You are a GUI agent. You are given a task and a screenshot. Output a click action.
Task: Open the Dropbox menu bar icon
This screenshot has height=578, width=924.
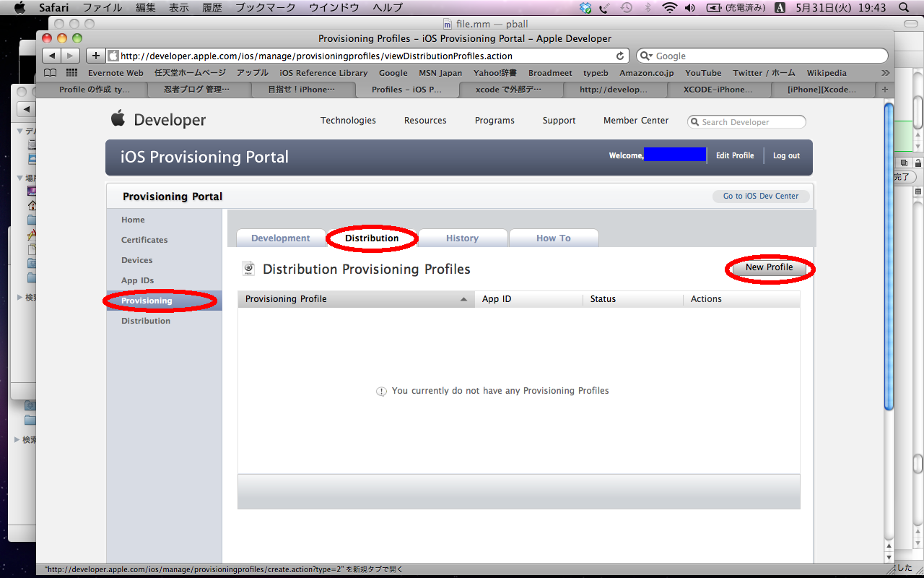[x=585, y=8]
